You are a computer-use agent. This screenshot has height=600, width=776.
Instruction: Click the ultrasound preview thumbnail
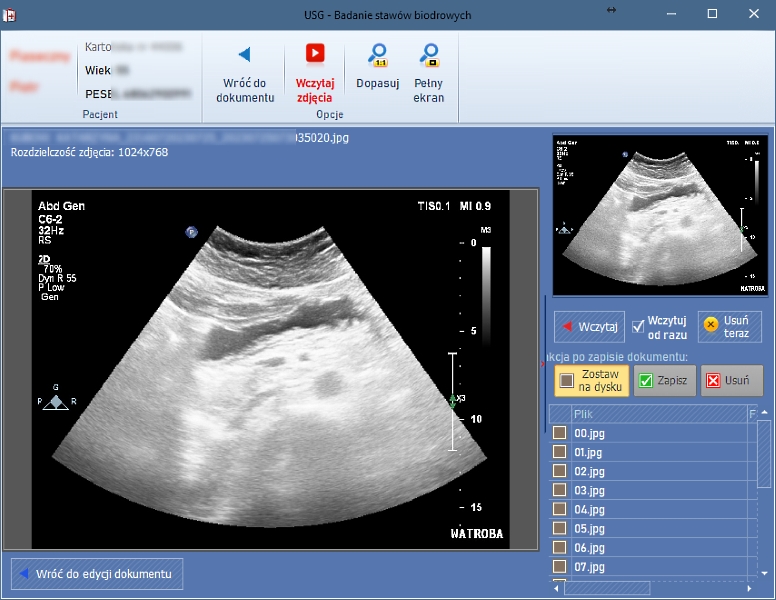[660, 215]
